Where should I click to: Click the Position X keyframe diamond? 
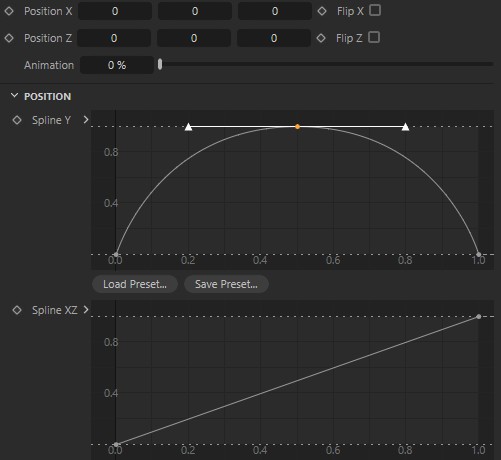click(x=9, y=11)
